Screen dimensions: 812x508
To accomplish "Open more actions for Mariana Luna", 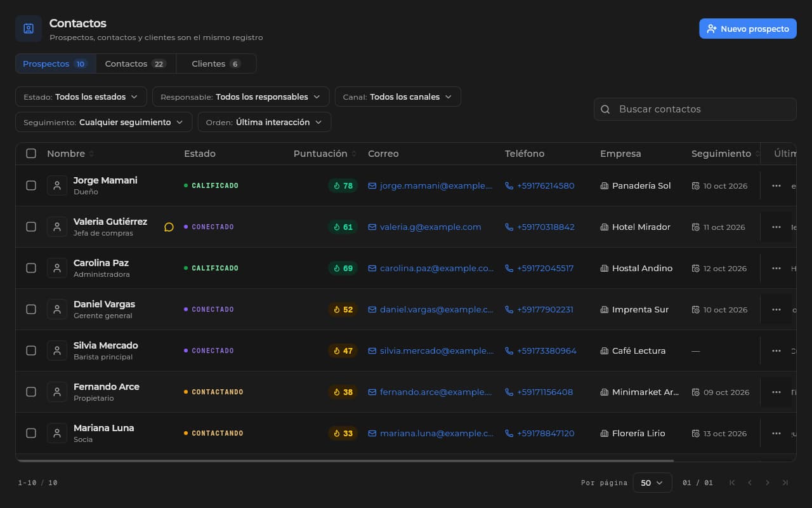I will pos(776,433).
